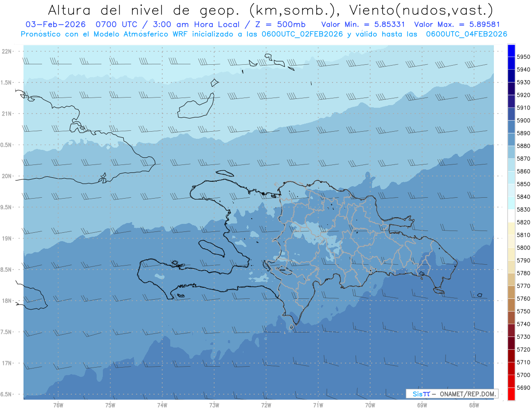Click the 17N latitude label

[x=8, y=363]
